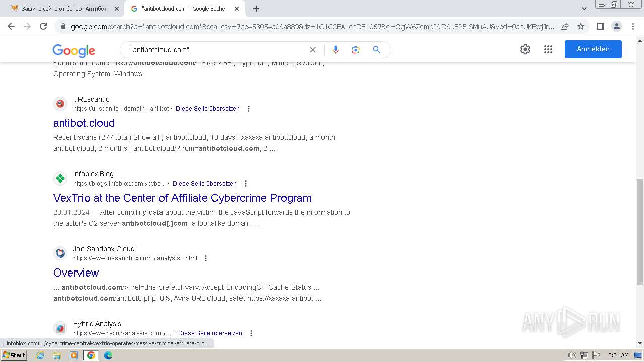Click the Hybrid Analysis favicon
The image size is (644, 362).
point(60,328)
